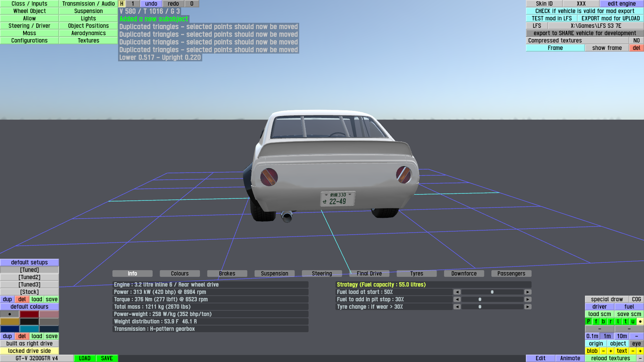Decrease text size with minus button
Screen dimensions: 644x362
pos(633,351)
